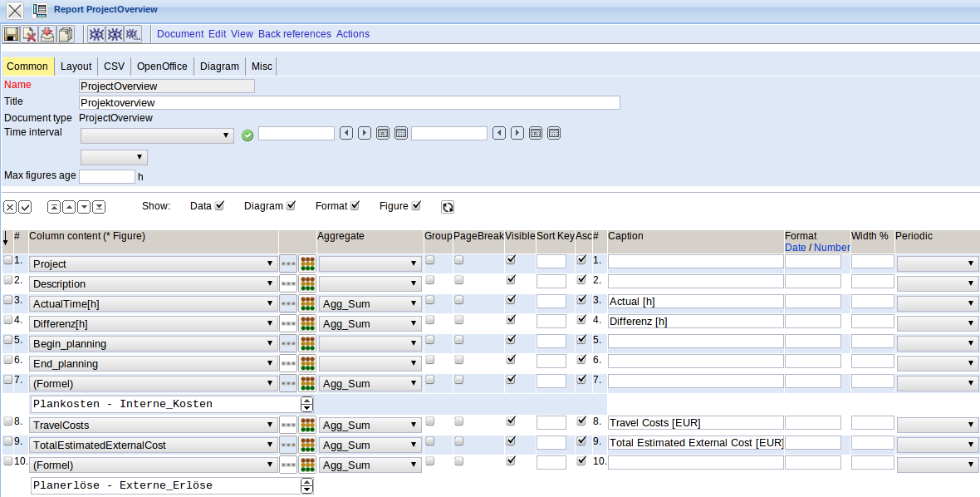
Task: Toggle the Format show checkbox
Action: (355, 206)
